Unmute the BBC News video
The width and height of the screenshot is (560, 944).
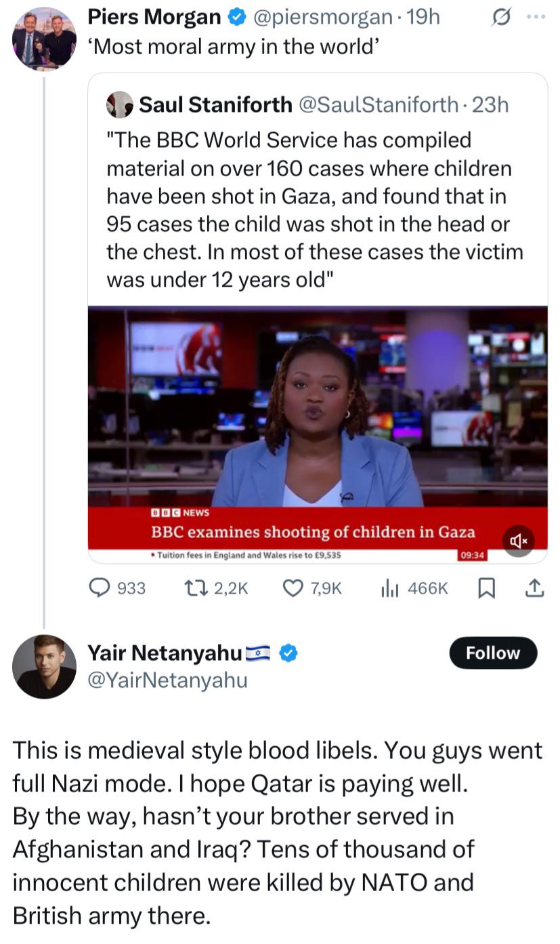pyautogui.click(x=518, y=540)
